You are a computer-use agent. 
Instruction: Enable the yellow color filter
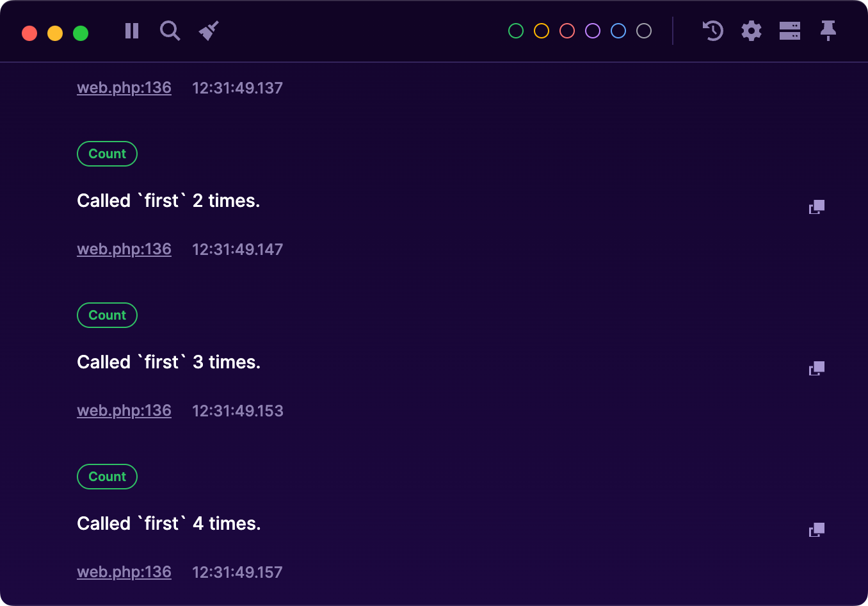coord(541,30)
